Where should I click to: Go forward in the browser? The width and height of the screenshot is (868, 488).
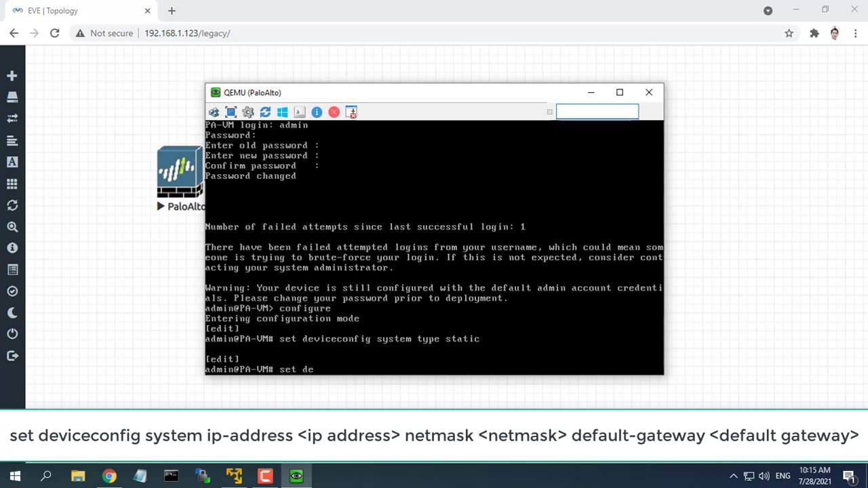35,33
